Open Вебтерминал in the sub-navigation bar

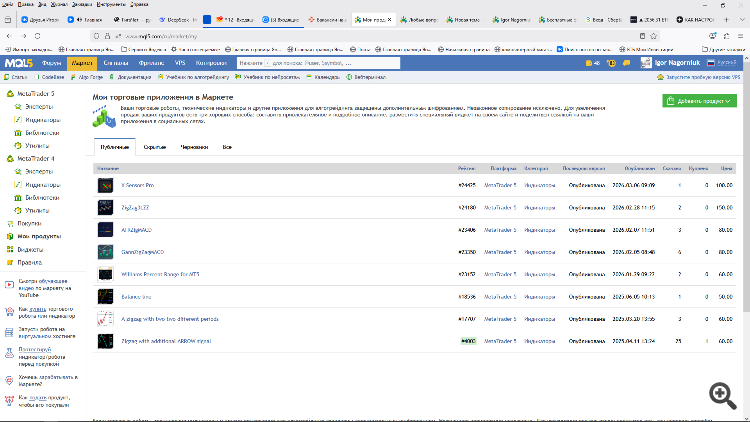click(x=366, y=77)
